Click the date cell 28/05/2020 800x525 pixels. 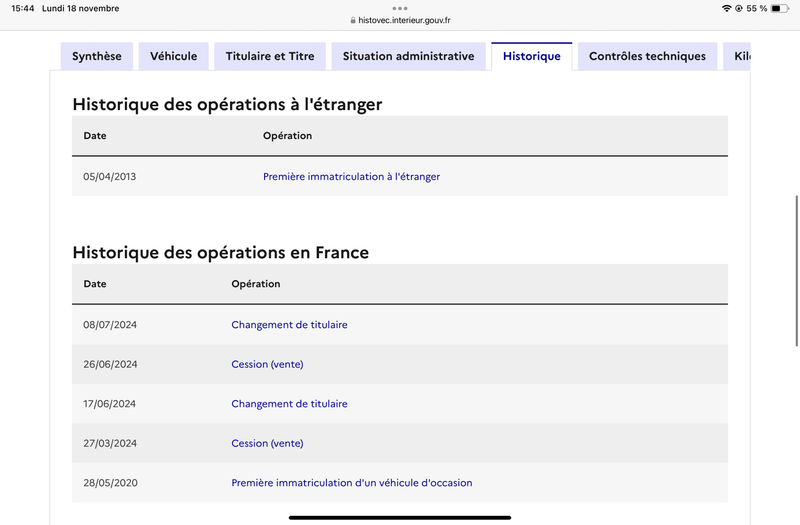coord(110,483)
